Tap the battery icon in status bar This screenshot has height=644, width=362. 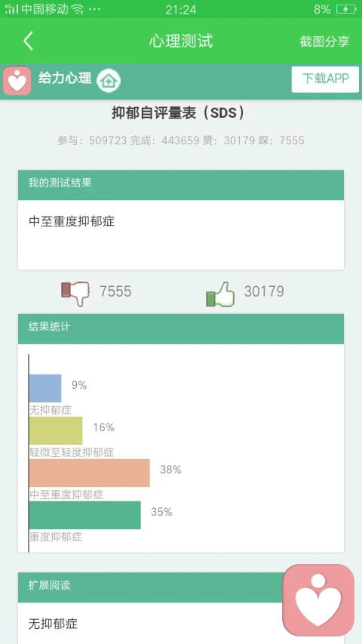(x=346, y=9)
